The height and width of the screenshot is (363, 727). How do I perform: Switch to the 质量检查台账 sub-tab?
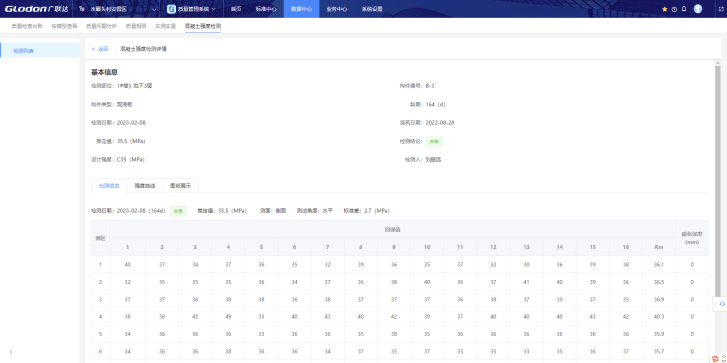tap(27, 26)
